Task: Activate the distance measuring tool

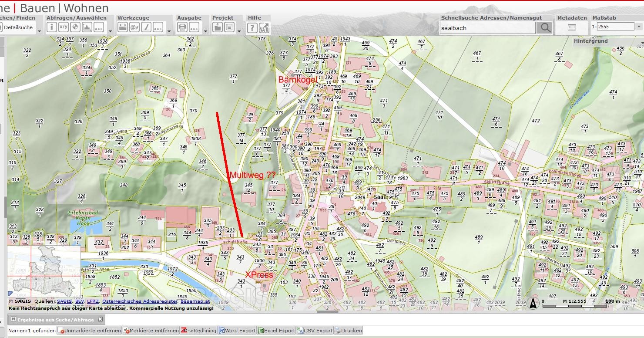Action: tap(123, 27)
